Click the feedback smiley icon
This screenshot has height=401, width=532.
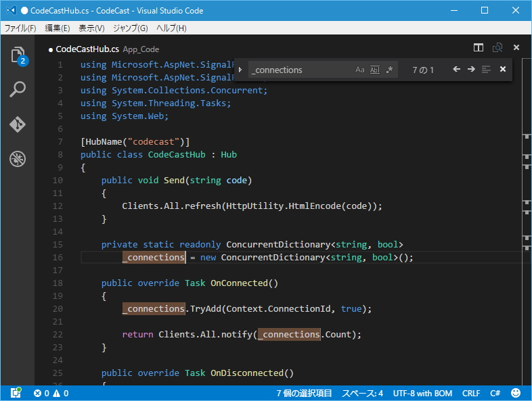point(516,393)
